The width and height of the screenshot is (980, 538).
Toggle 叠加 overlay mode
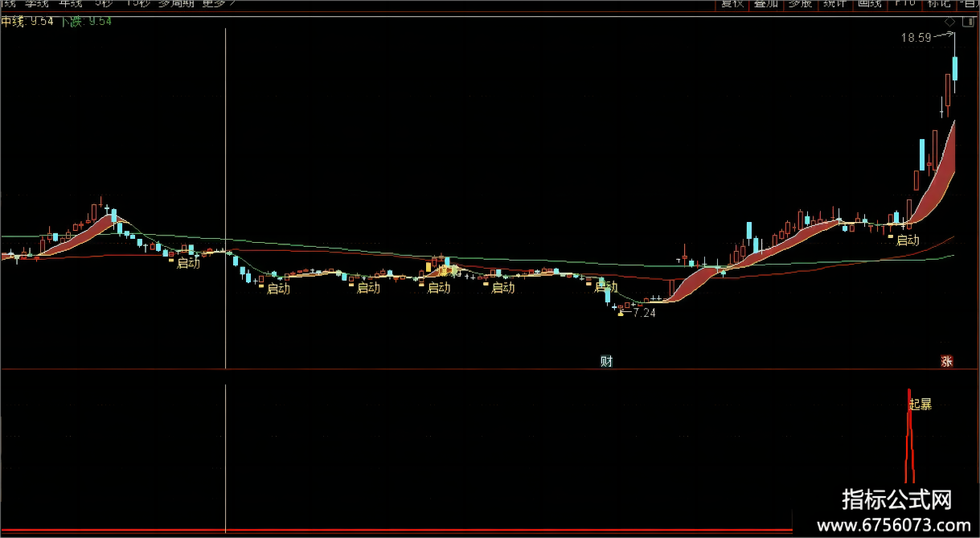pyautogui.click(x=765, y=3)
